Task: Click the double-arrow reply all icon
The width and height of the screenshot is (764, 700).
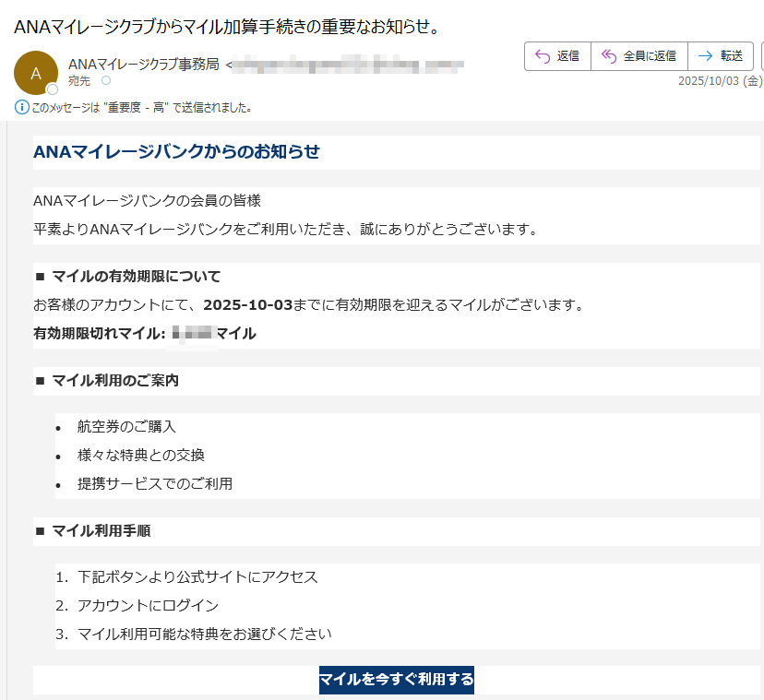Action: pyautogui.click(x=608, y=55)
